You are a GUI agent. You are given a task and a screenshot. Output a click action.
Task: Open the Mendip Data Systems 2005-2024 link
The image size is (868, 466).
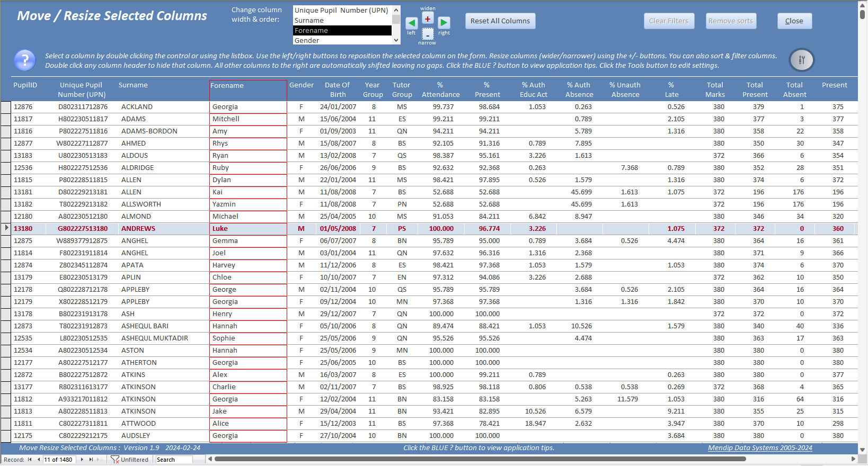pos(760,448)
